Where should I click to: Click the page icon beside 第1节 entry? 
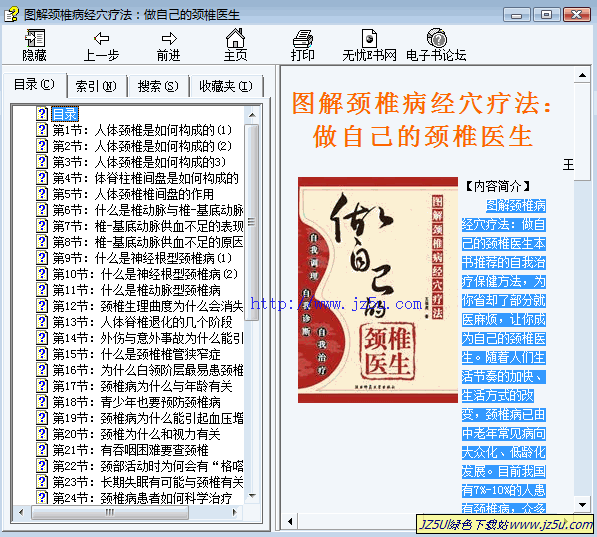click(42, 130)
